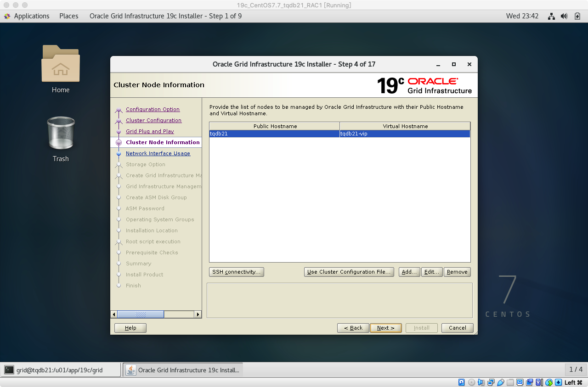588x387 pixels.
Task: Click the VirtualBox keyboard capture arrow icon
Action: point(558,382)
